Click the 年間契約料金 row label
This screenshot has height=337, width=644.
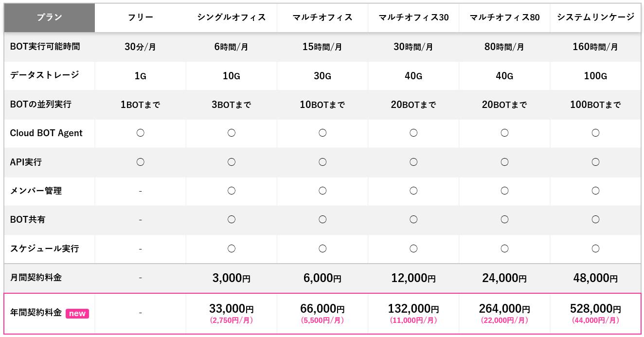click(36, 313)
